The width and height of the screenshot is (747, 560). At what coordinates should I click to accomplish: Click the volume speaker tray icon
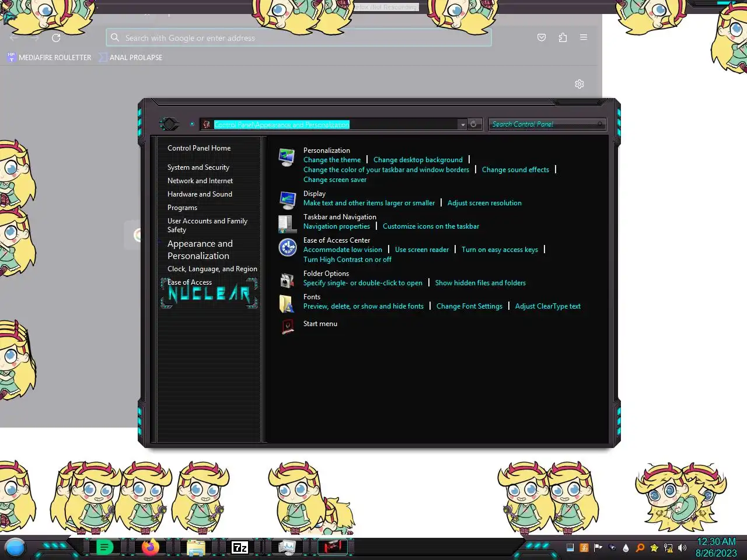point(682,548)
